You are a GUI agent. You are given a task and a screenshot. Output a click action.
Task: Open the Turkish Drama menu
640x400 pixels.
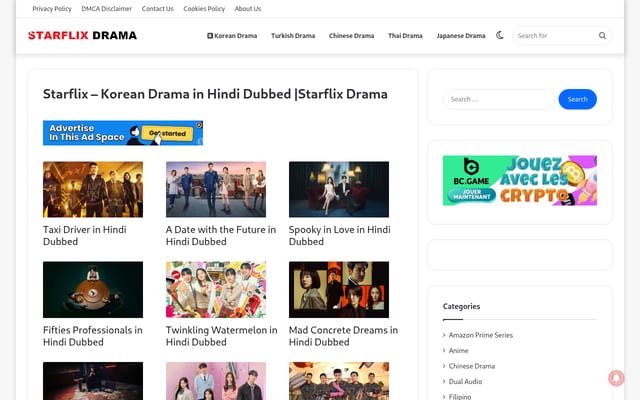[x=293, y=36]
